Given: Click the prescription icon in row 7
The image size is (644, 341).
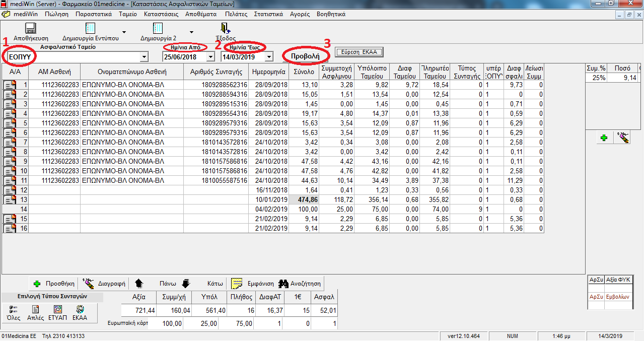Looking at the screenshot, I should coord(10,142).
